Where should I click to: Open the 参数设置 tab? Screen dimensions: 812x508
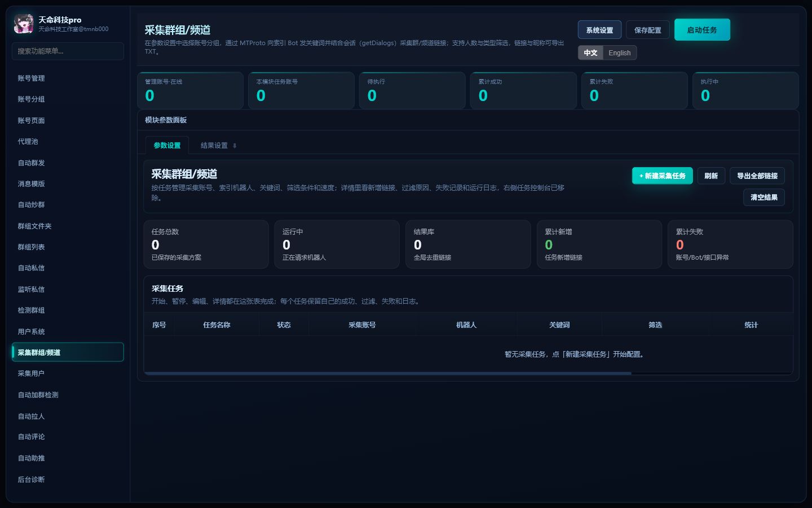tap(167, 145)
